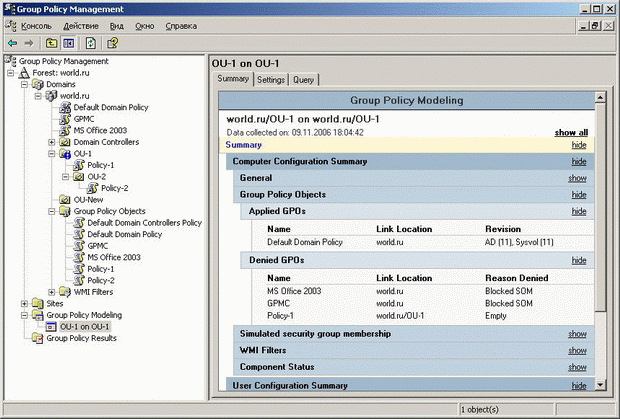Toggle the Show/Hide console tree icon
620x419 pixels.
tap(68, 43)
